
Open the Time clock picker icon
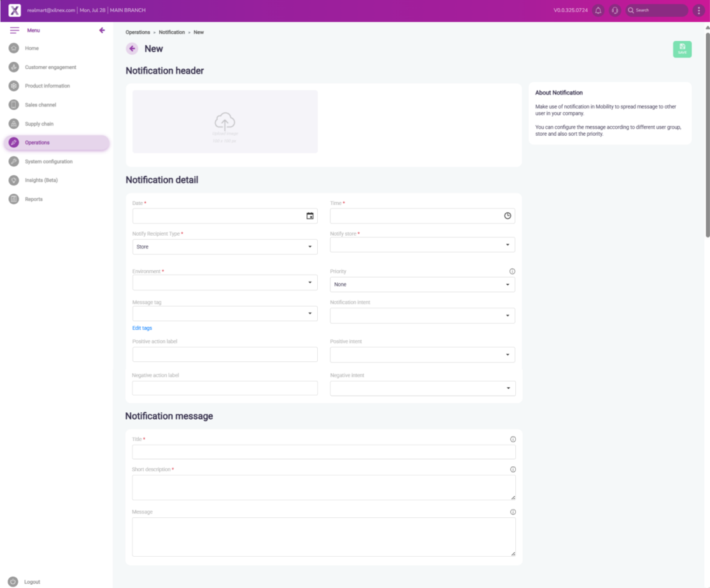508,216
